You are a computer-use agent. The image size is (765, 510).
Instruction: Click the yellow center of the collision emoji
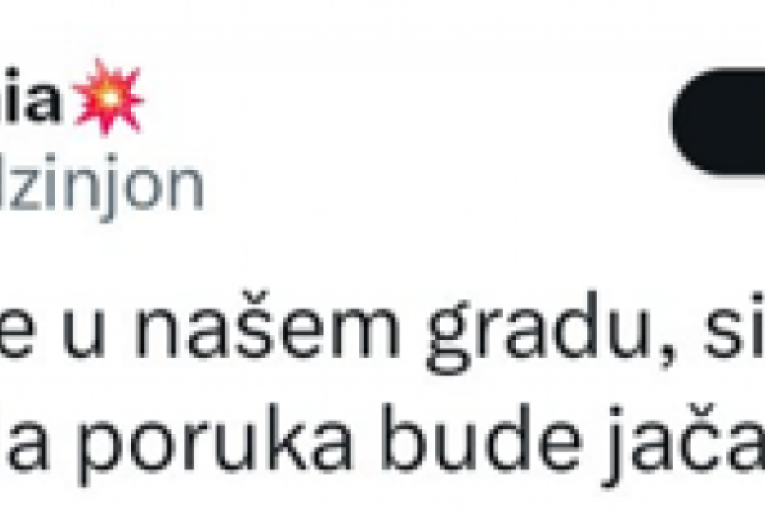[x=110, y=97]
